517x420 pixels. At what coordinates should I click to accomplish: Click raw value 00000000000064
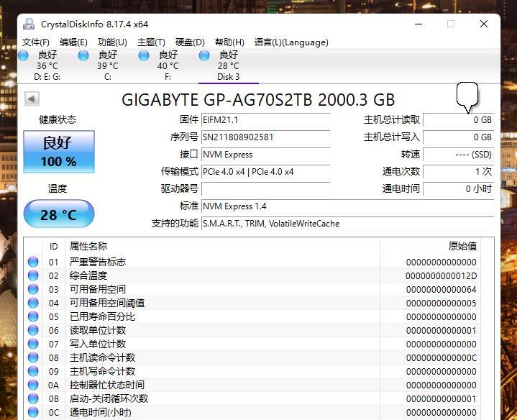[441, 289]
